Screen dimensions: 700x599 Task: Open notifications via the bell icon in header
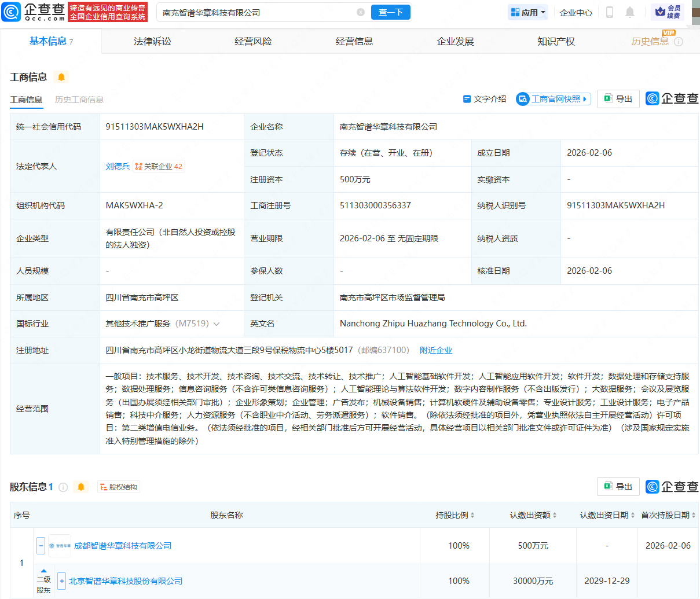pos(631,12)
